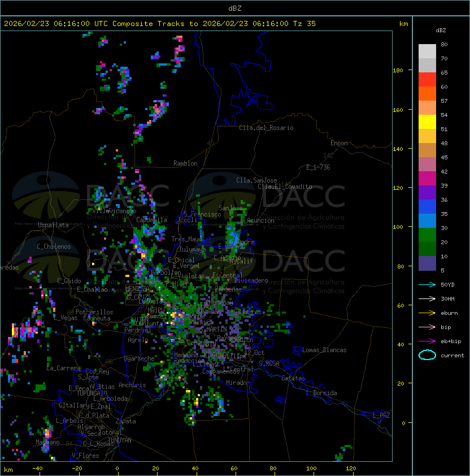Select the red 60-65 dBZ legend swatch
Viewport: 470px width, 476px height.
[x=427, y=80]
